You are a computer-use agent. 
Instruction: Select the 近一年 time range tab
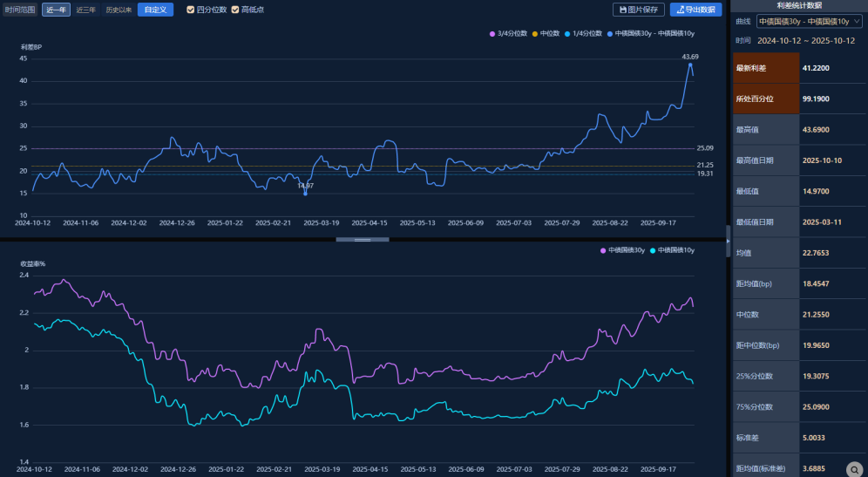pos(55,10)
